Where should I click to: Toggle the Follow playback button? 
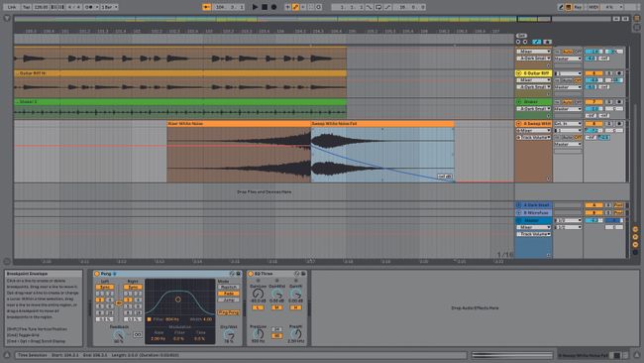coord(207,7)
